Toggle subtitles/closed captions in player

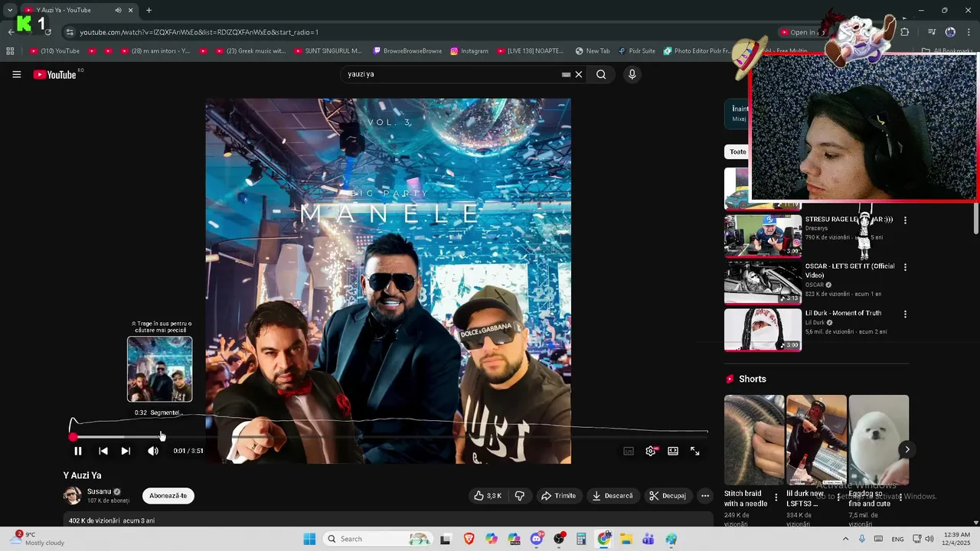[629, 452]
